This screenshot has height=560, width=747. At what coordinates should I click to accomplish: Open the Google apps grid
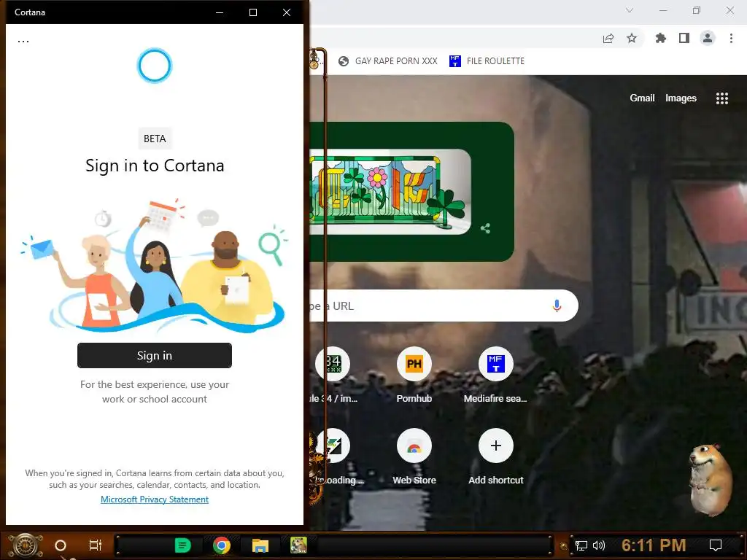point(722,98)
